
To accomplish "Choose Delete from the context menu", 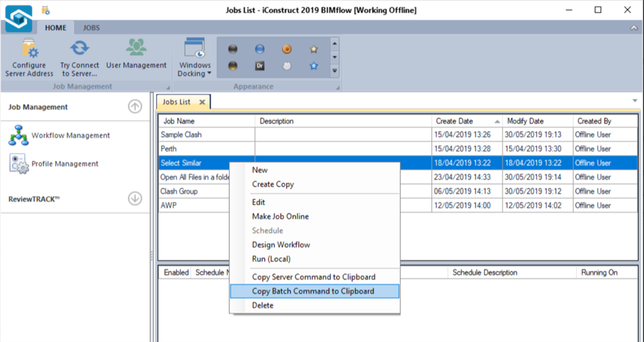I will point(314,305).
